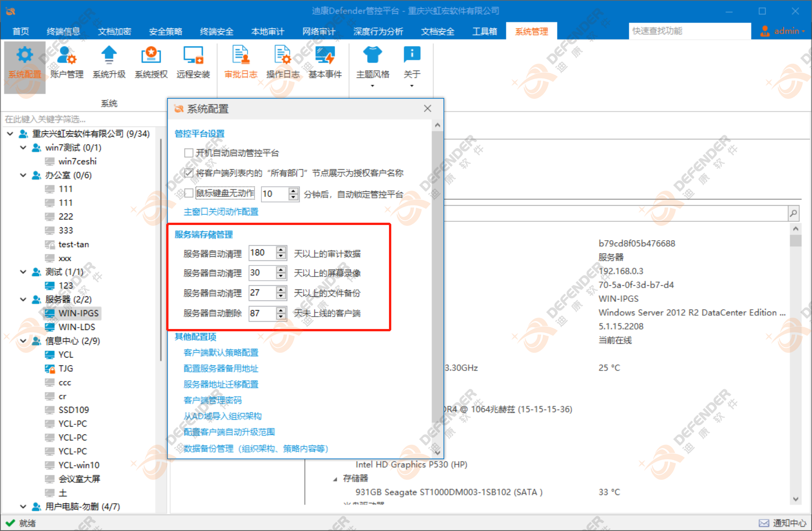The image size is (812, 531).
Task: Open 配置服务器备用地址 link
Action: 221,369
